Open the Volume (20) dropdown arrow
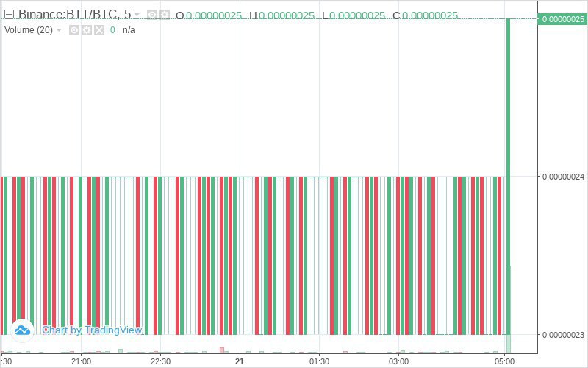Viewport: 588px width, 368px height. (x=59, y=30)
